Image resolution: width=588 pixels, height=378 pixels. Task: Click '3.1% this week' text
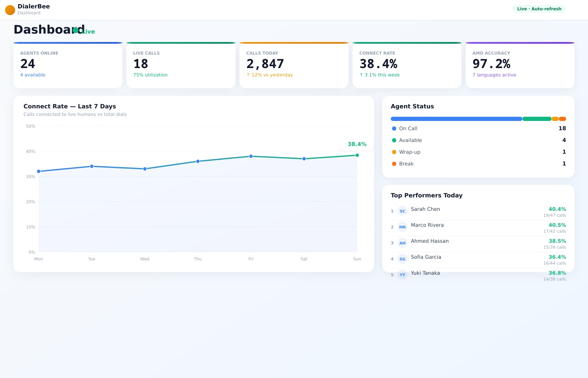[380, 75]
